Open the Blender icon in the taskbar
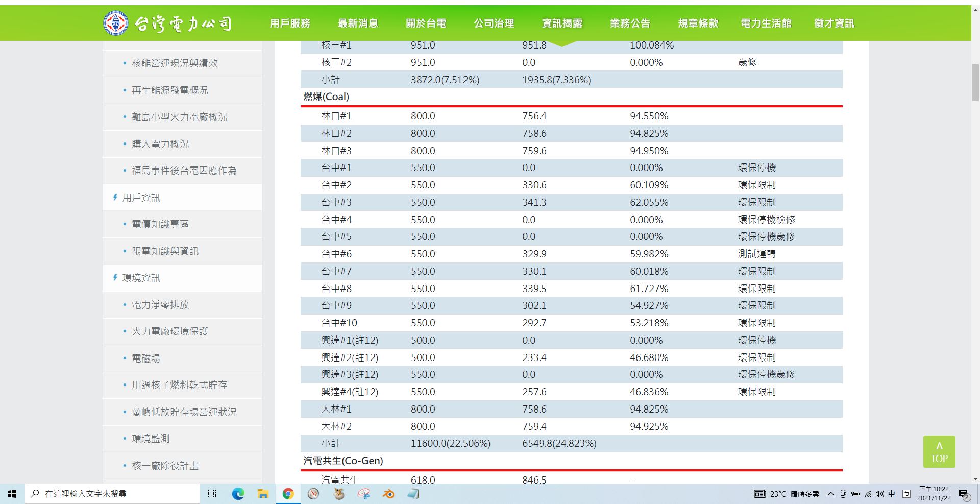980x504 pixels. pos(388,494)
